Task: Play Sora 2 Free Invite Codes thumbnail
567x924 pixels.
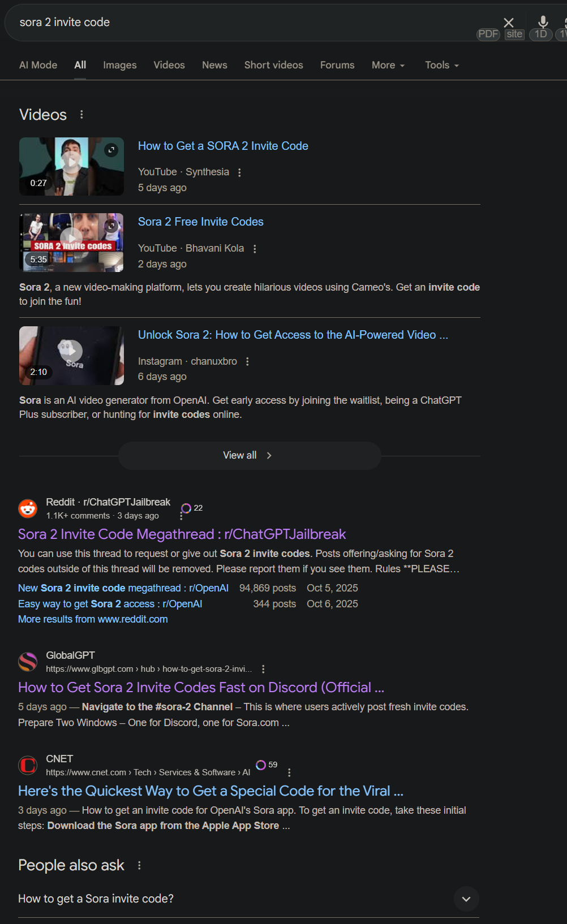Action: tap(71, 243)
